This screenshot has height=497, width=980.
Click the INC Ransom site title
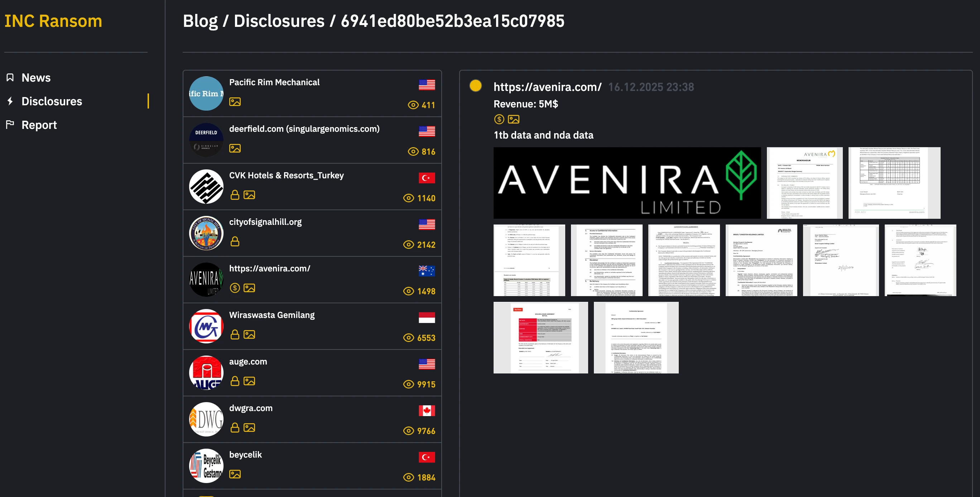click(x=53, y=21)
